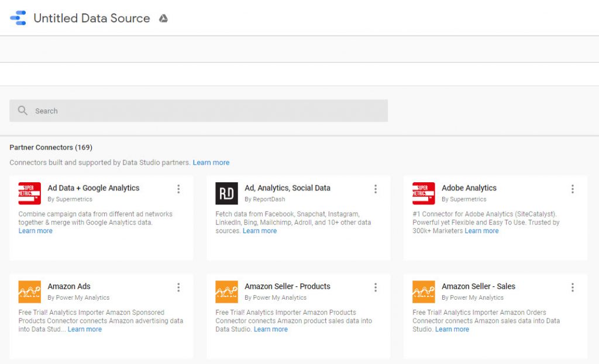
Task: Click the Supermetrics logo for Adobe Analytics
Action: point(424,193)
